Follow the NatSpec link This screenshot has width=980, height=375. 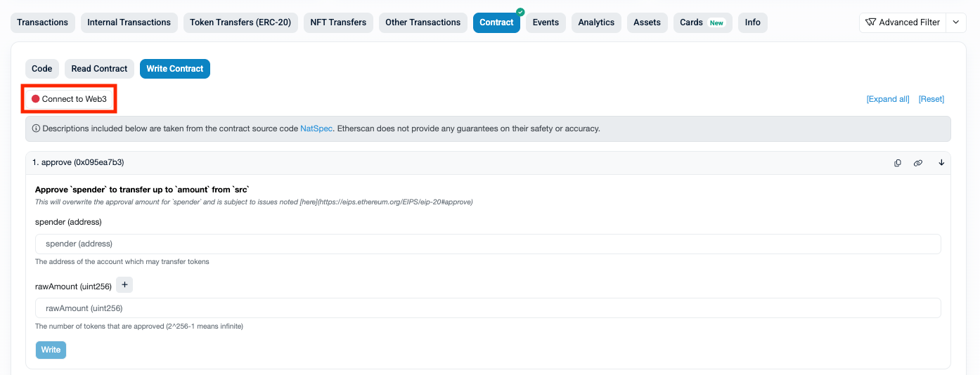316,129
